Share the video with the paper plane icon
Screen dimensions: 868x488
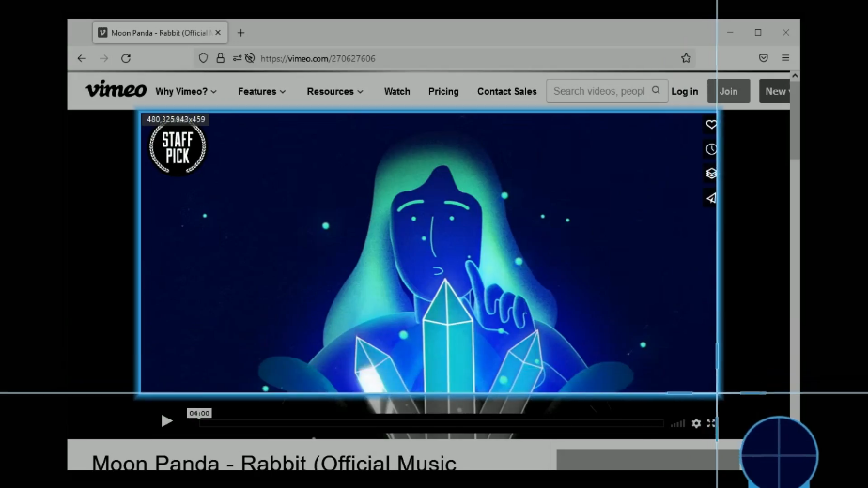click(711, 197)
